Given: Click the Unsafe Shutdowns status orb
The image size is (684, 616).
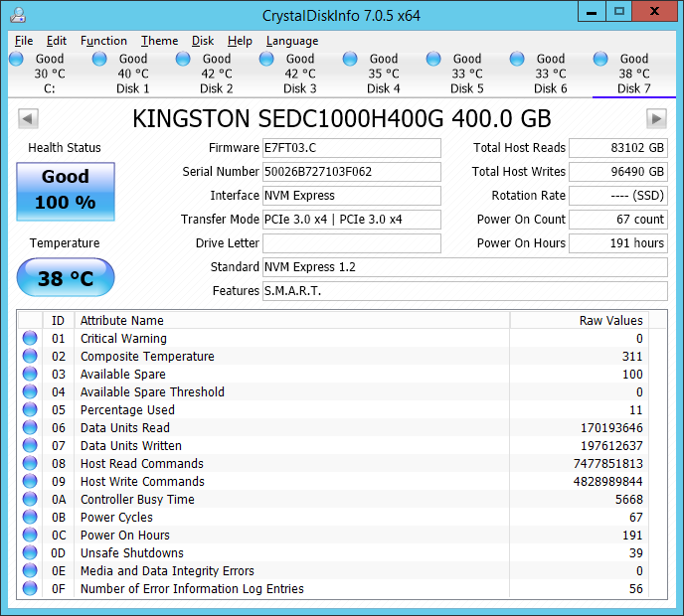Looking at the screenshot, I should click(x=30, y=553).
